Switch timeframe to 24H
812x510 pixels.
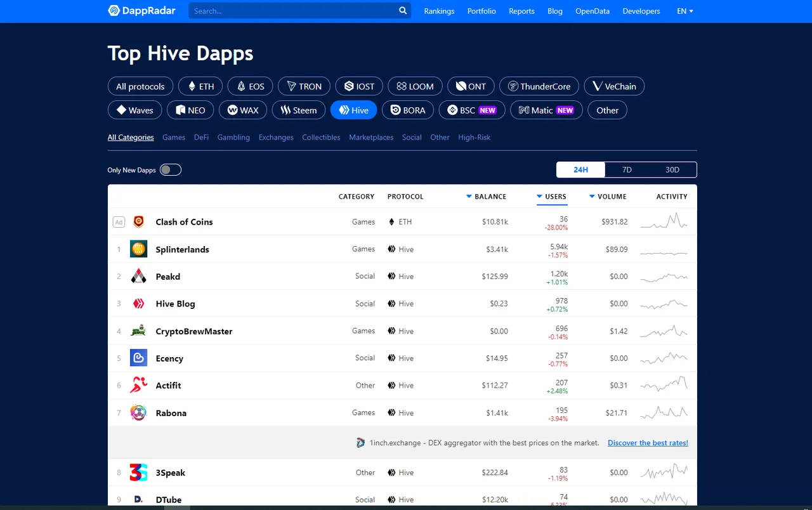pos(580,169)
